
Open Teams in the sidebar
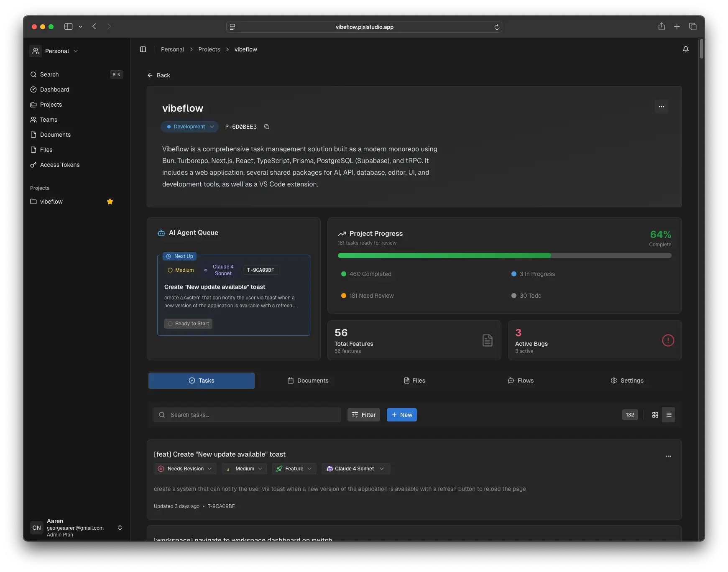point(76,120)
